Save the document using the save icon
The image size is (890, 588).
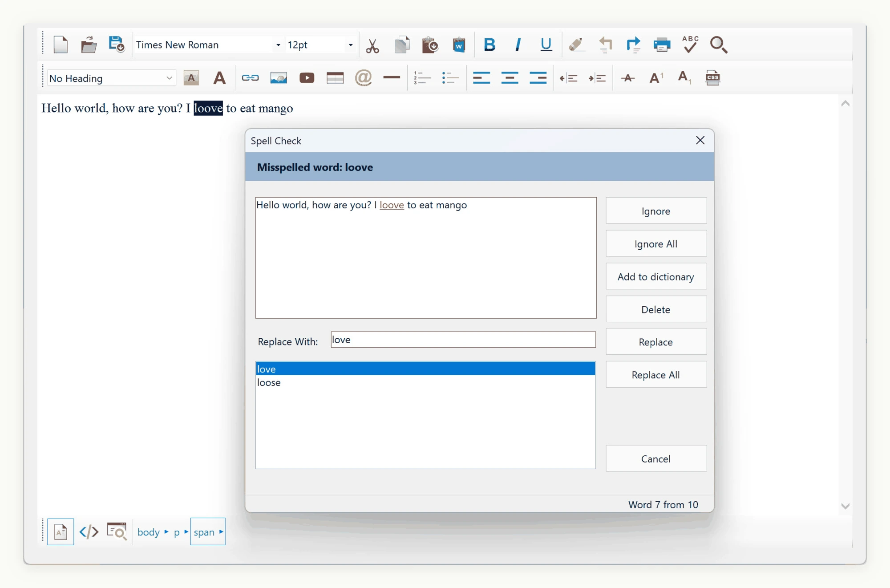coord(117,45)
